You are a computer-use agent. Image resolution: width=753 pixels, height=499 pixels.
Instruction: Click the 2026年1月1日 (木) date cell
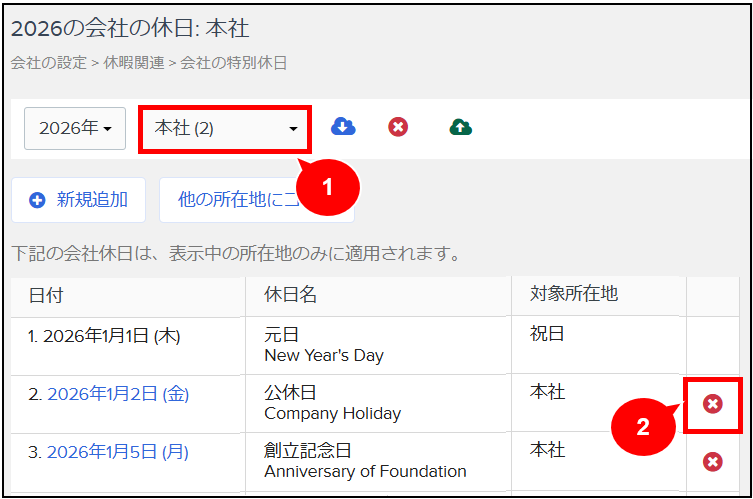104,336
